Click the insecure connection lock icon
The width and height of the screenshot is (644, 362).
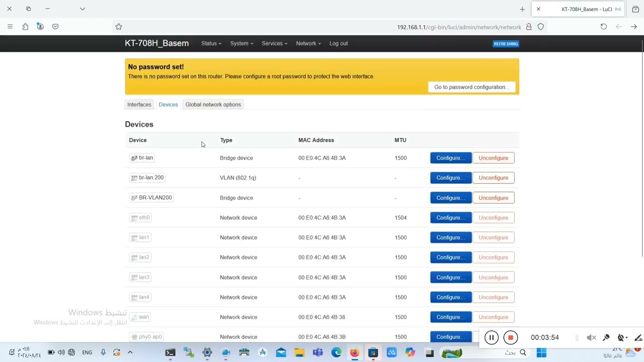coord(529,27)
